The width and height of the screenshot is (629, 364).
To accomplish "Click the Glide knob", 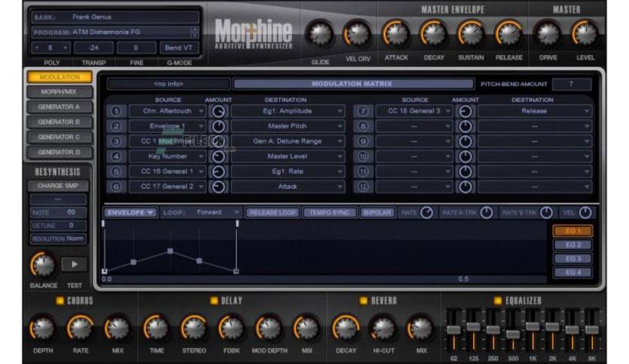I will pos(320,35).
